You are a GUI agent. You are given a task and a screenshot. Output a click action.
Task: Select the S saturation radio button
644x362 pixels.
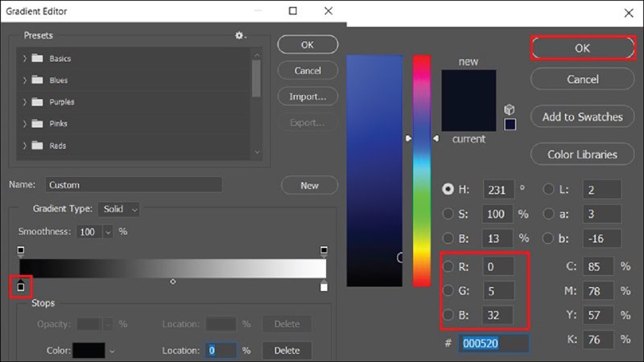pyautogui.click(x=448, y=213)
